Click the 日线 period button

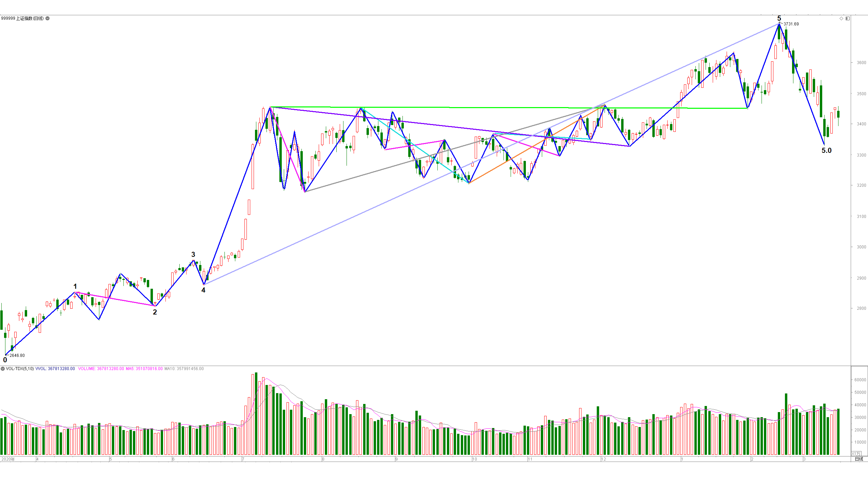click(859, 459)
